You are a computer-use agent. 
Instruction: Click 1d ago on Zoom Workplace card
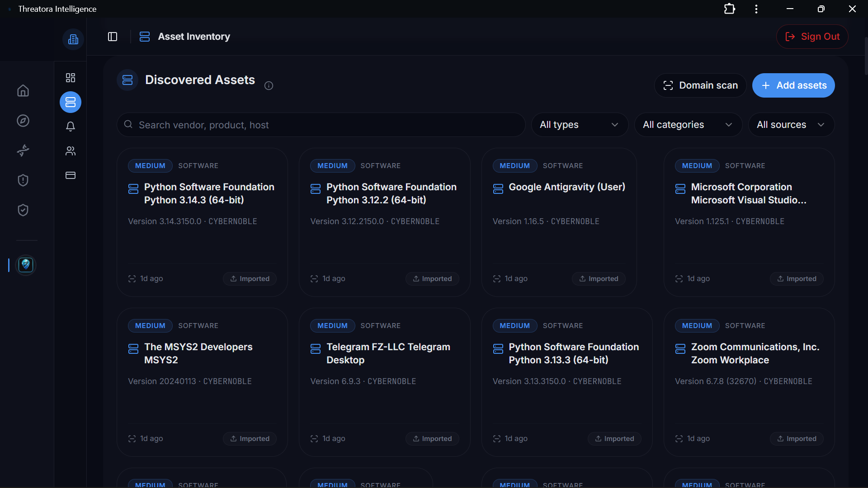pyautogui.click(x=698, y=439)
